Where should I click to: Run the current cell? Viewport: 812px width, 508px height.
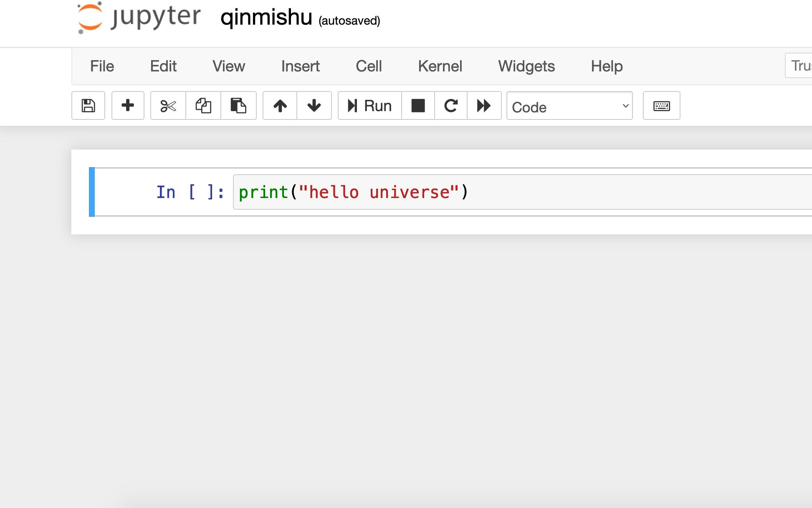tap(369, 106)
